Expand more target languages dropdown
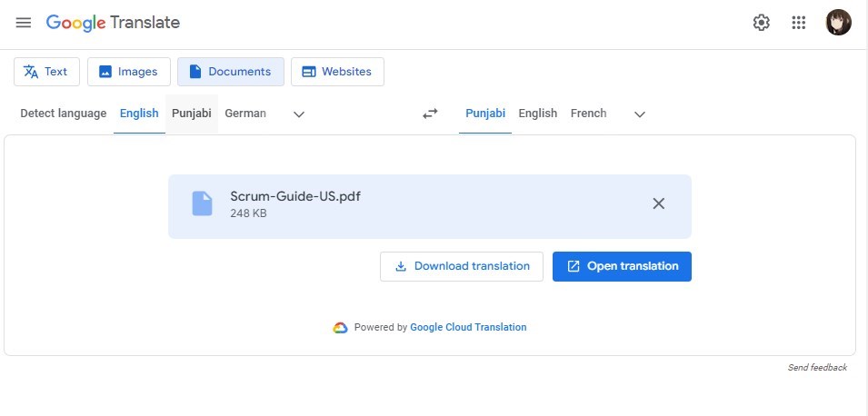Image resolution: width=868 pixels, height=416 pixels. 640,114
